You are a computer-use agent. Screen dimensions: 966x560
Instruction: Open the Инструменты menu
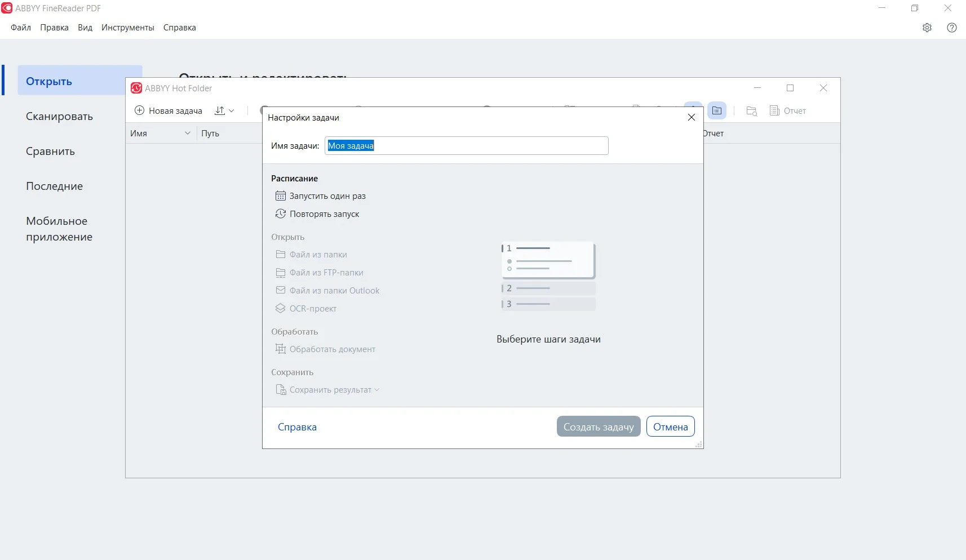point(128,28)
